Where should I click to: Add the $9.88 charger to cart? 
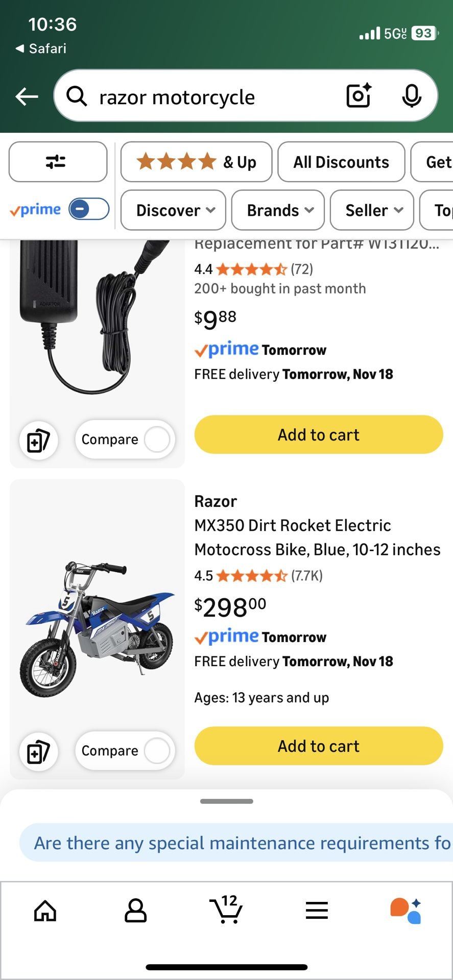pyautogui.click(x=318, y=434)
